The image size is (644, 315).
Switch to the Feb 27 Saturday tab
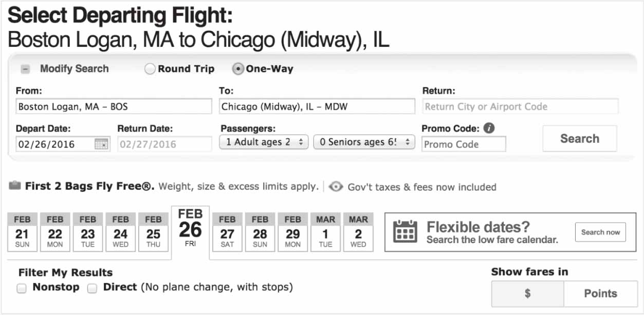(x=227, y=232)
